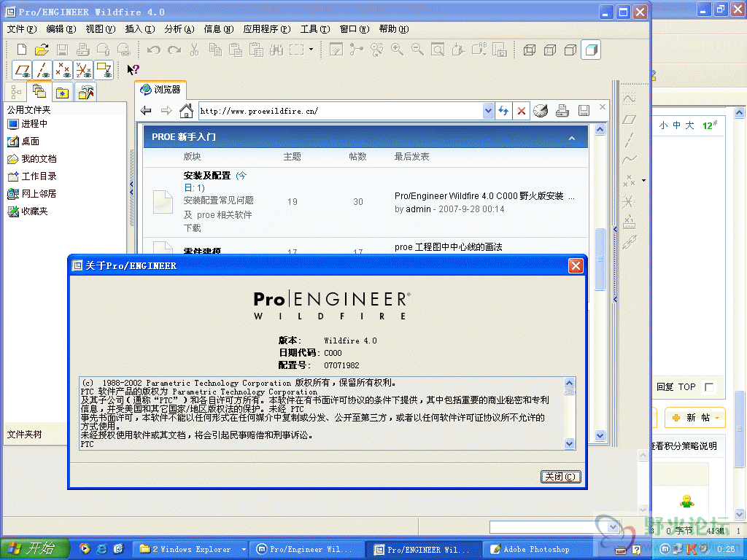Select the Refit view icon
Screen dimensions: 747x560
pos(438,50)
